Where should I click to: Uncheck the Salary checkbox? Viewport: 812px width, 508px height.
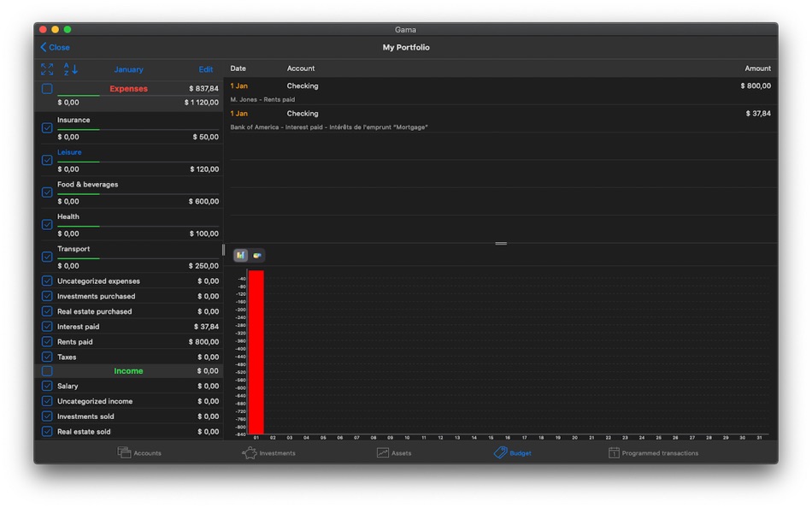coord(47,386)
